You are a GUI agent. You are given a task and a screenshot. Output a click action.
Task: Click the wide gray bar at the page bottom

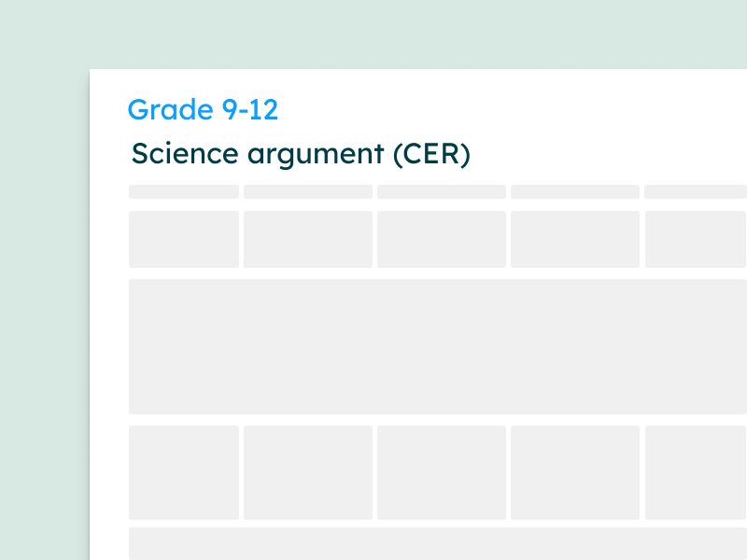click(438, 544)
